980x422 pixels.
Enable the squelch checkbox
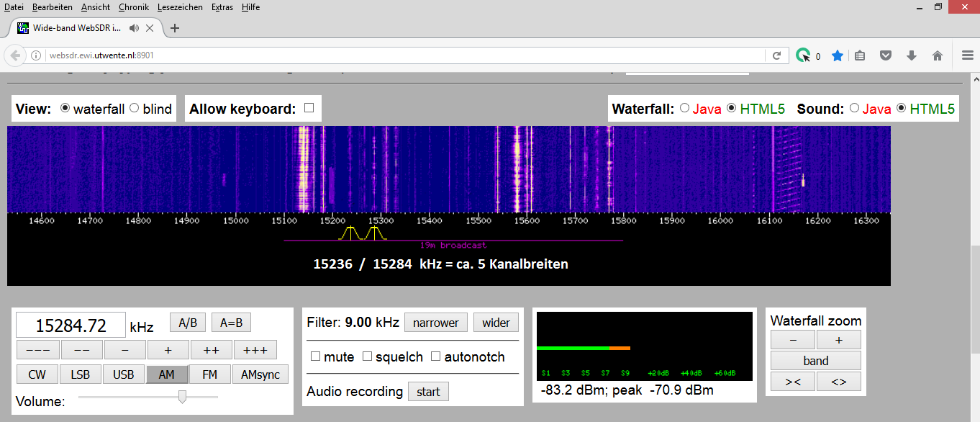click(367, 356)
